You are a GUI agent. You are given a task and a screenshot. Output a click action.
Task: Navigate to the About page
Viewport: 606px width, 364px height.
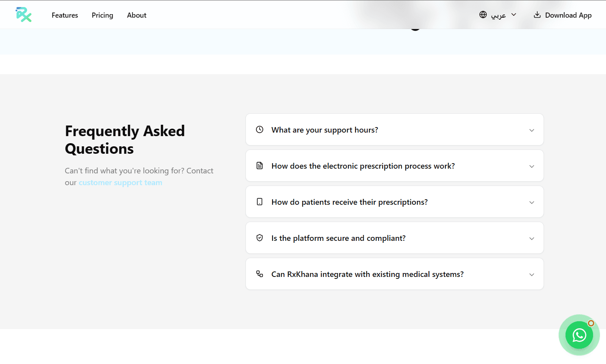point(137,15)
